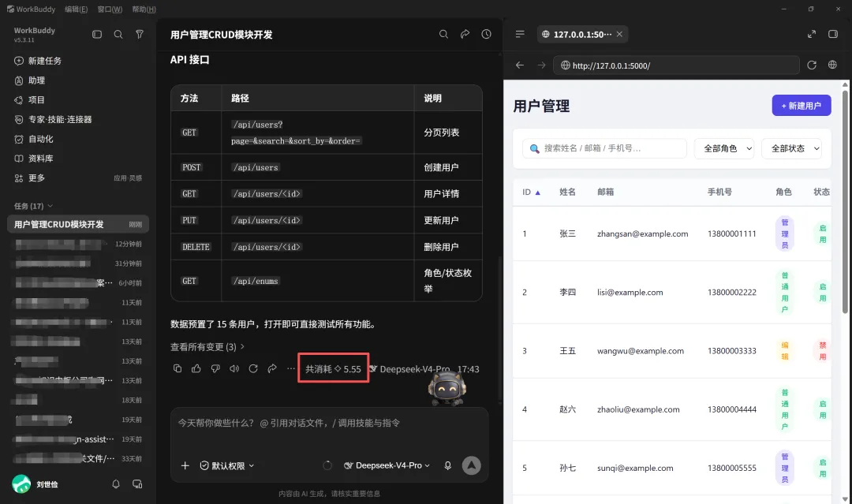The height and width of the screenshot is (504, 852).
Task: Click the 李四 name cell
Action: coord(567,292)
